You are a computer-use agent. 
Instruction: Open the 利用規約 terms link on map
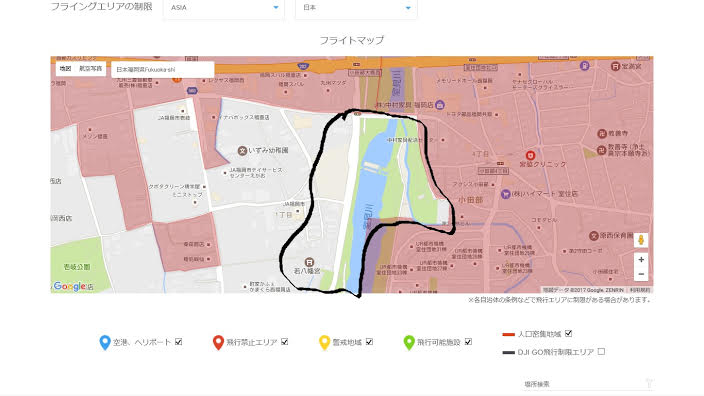639,290
